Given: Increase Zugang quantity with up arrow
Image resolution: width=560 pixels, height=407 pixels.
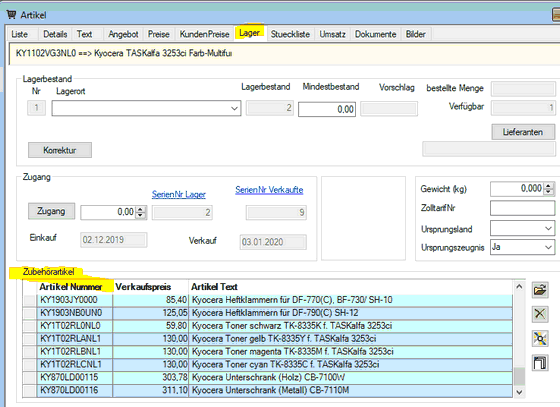Looking at the screenshot, I should [x=141, y=209].
